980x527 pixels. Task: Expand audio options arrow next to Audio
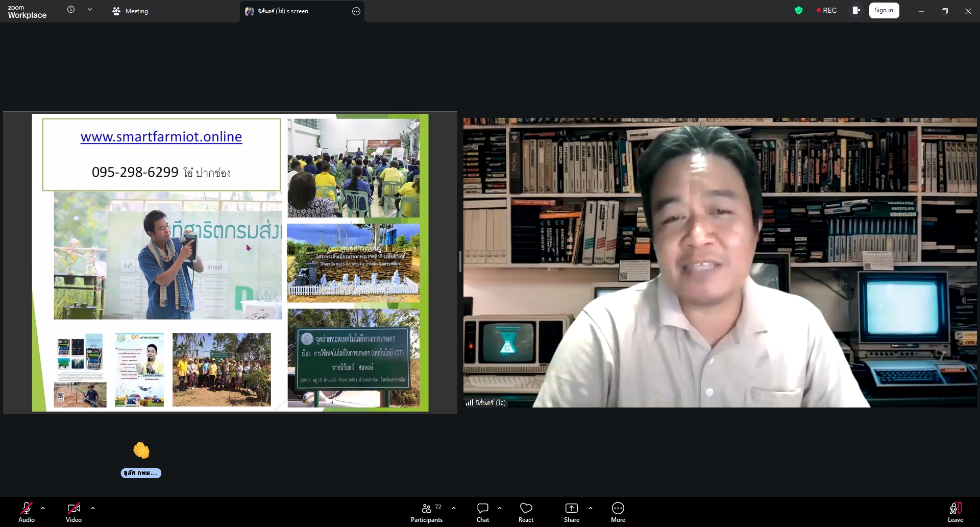point(43,508)
